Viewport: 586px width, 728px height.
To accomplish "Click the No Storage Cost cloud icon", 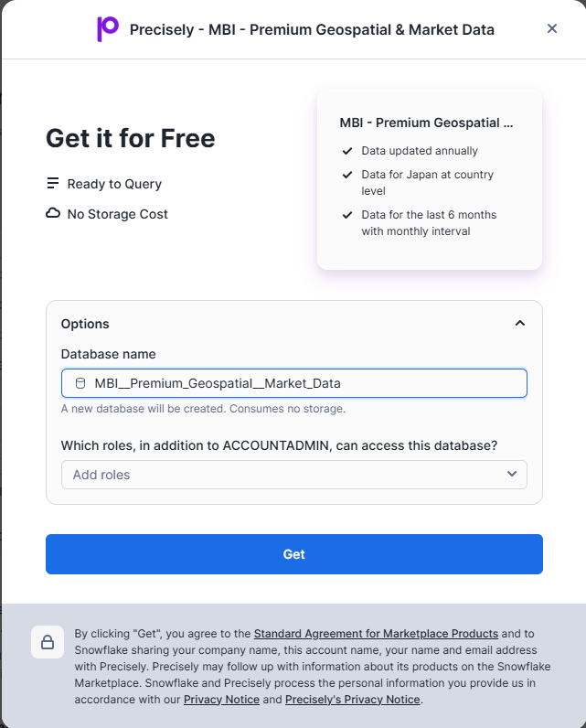I will 53,214.
